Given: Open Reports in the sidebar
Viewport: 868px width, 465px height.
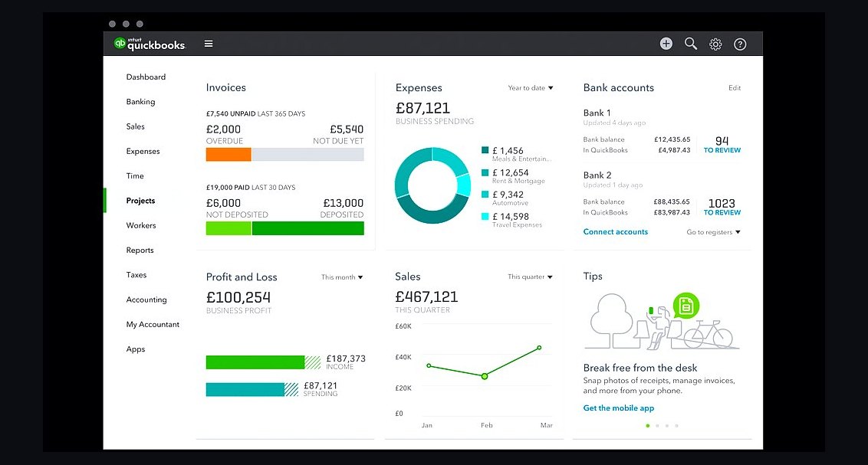Looking at the screenshot, I should 140,251.
